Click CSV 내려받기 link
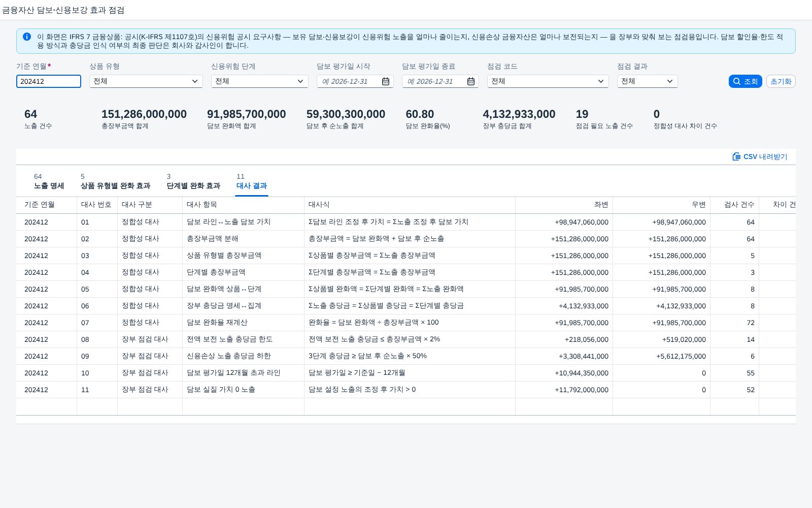The image size is (812, 508). tap(760, 156)
